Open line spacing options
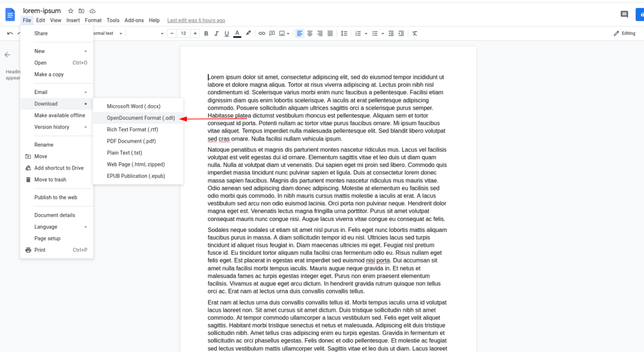 345,33
